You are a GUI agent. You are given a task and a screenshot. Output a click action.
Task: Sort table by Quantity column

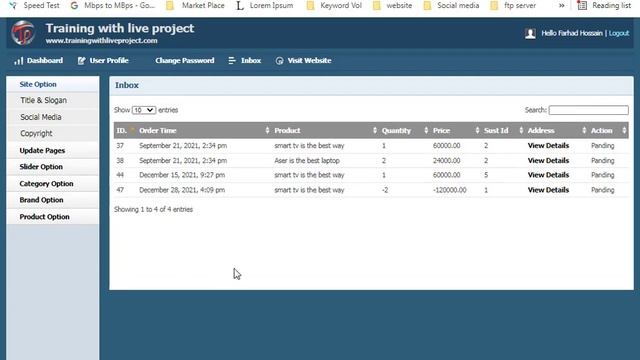[404, 131]
